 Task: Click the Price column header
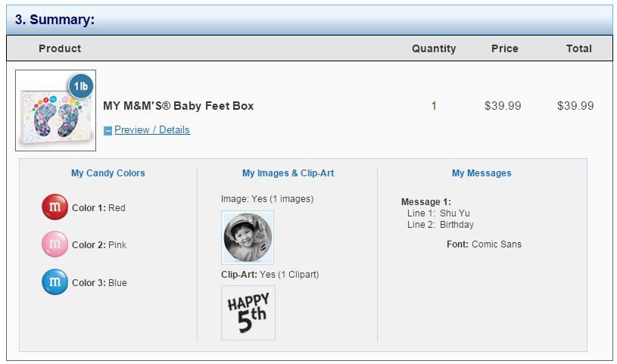click(505, 48)
